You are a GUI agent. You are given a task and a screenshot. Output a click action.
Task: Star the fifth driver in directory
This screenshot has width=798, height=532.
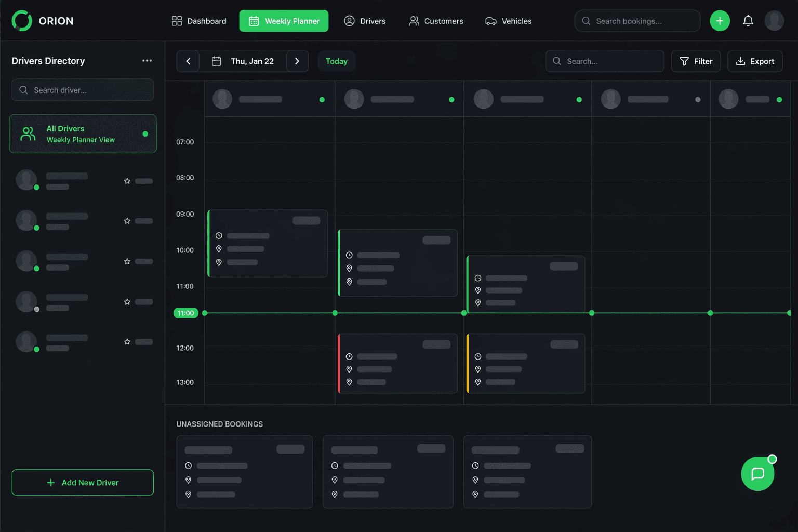click(x=127, y=342)
